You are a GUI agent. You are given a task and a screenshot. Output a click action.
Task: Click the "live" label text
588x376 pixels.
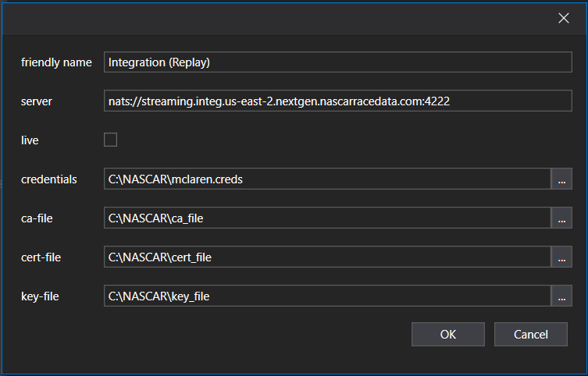click(30, 140)
